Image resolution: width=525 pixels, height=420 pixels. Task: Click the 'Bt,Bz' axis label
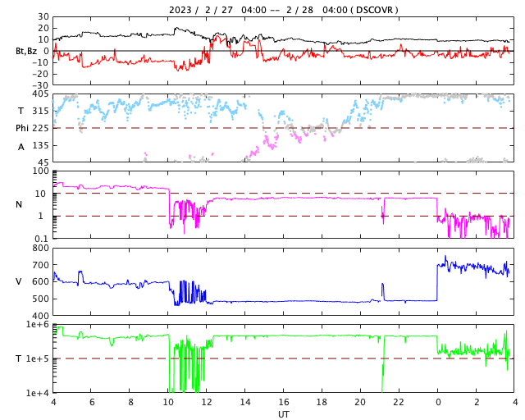[26, 51]
